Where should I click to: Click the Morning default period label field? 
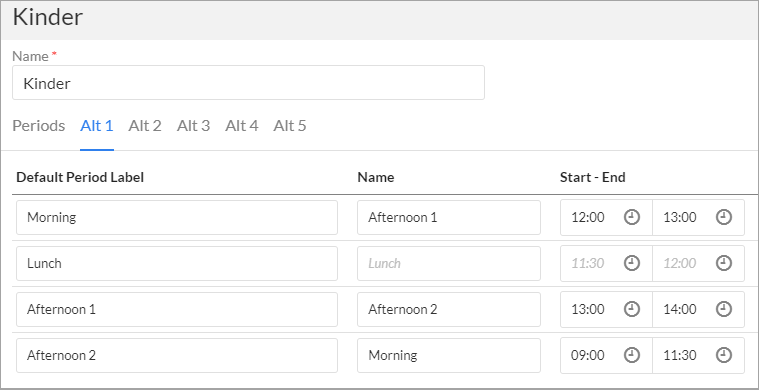click(x=177, y=217)
